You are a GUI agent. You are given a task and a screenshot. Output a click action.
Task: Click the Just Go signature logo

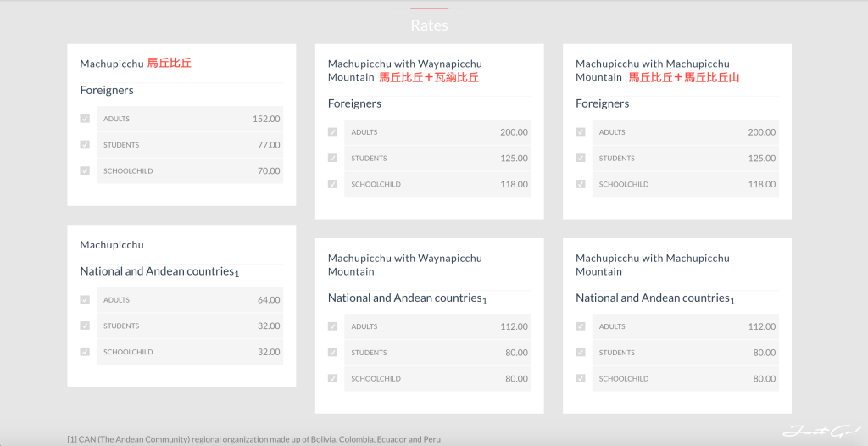(x=821, y=431)
